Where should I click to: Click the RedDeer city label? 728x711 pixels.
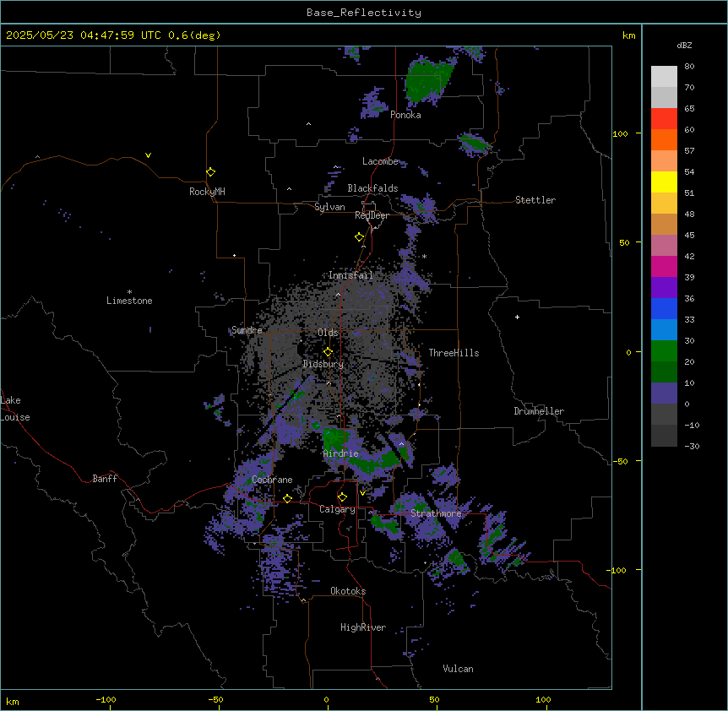coord(372,215)
